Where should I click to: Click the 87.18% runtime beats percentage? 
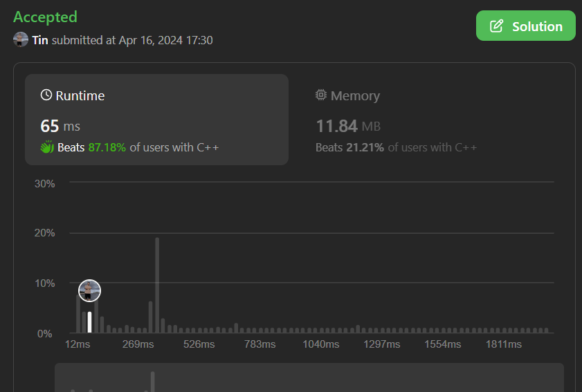(107, 147)
